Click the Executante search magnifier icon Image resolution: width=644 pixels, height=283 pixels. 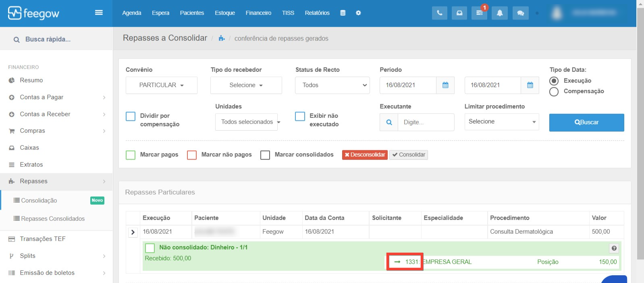point(389,122)
